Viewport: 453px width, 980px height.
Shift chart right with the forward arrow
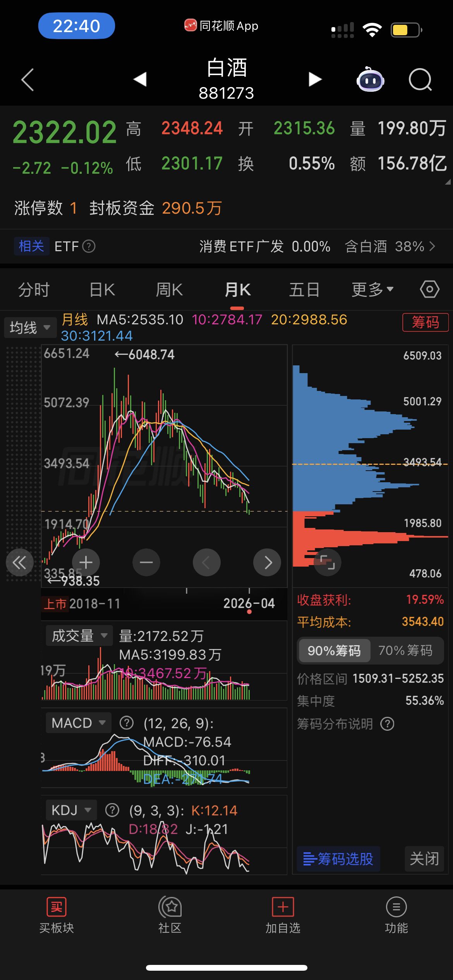pyautogui.click(x=267, y=562)
